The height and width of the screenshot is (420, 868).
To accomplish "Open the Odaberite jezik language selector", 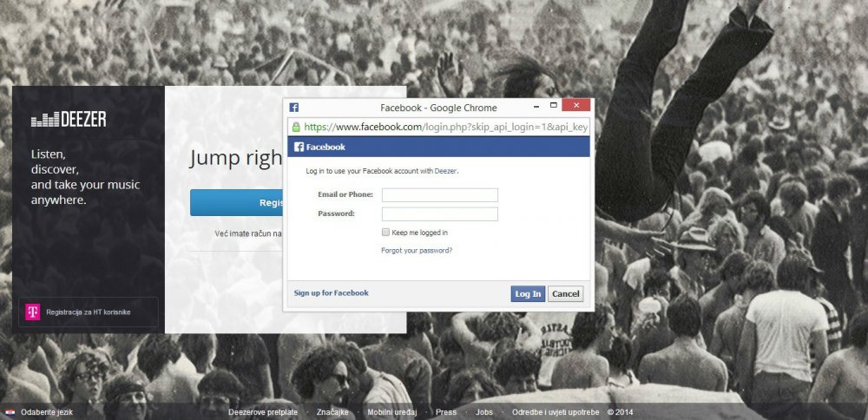I will pyautogui.click(x=47, y=412).
